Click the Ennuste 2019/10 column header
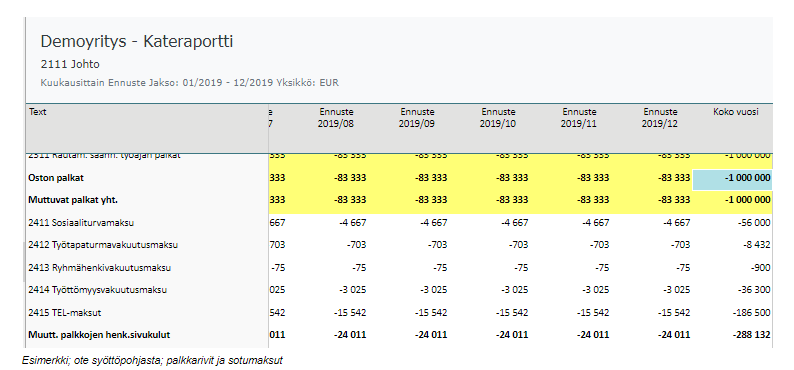The image size is (794, 370). point(498,118)
